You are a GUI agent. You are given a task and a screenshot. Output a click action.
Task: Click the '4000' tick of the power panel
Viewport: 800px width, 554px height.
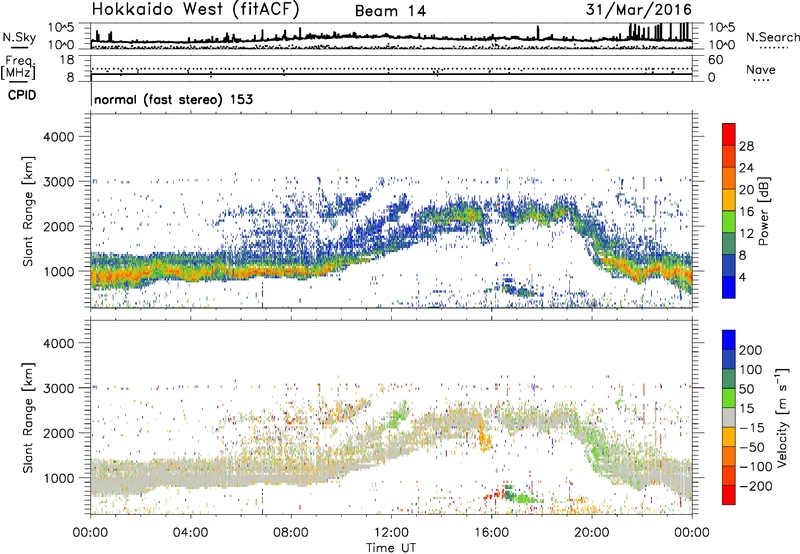(x=59, y=137)
